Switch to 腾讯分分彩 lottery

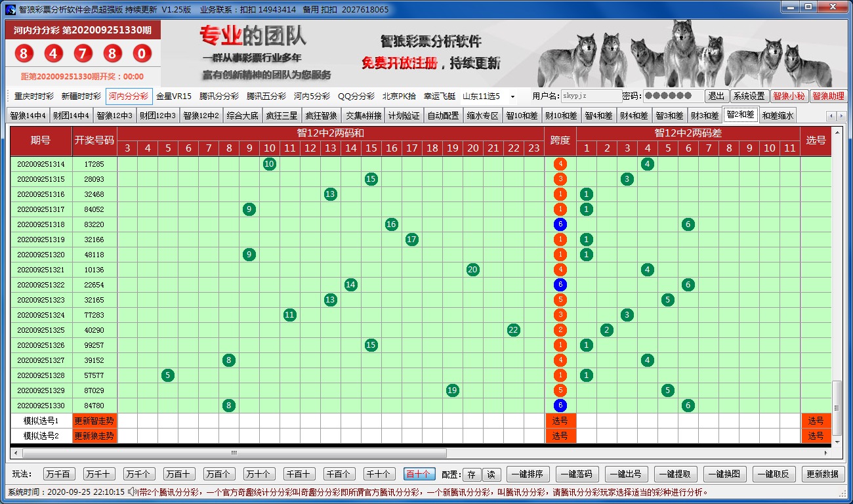click(219, 96)
